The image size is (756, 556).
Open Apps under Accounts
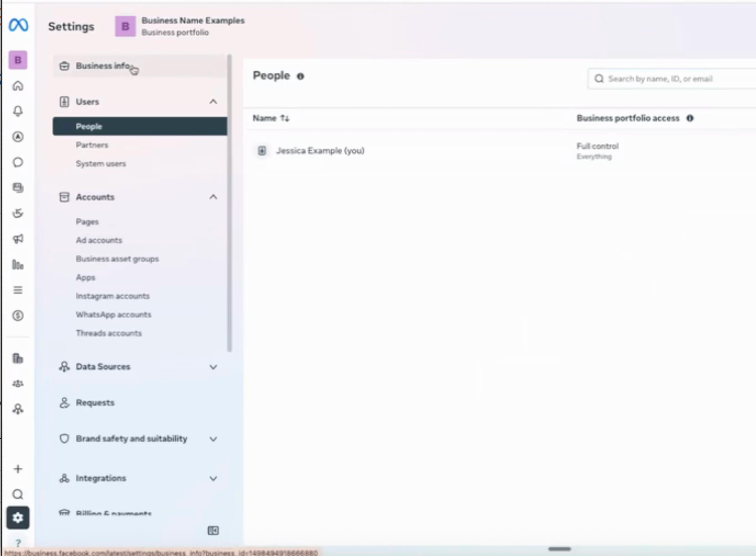tap(86, 278)
